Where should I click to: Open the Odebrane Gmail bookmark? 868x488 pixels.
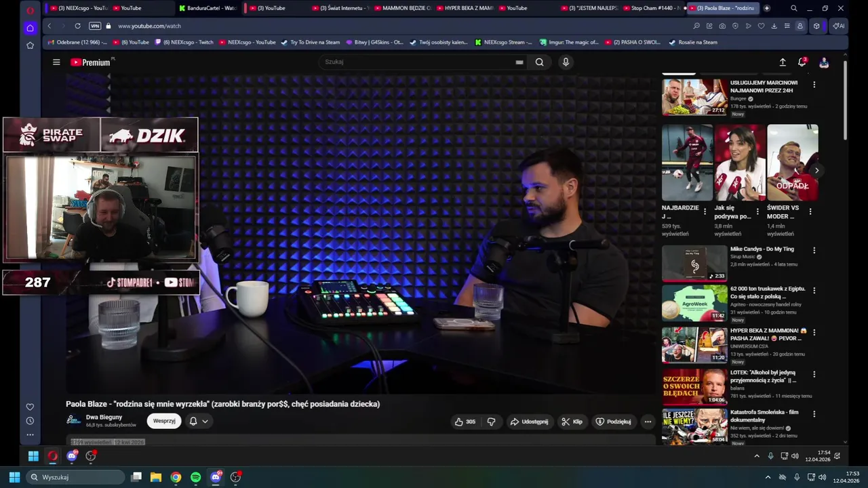pos(77,42)
